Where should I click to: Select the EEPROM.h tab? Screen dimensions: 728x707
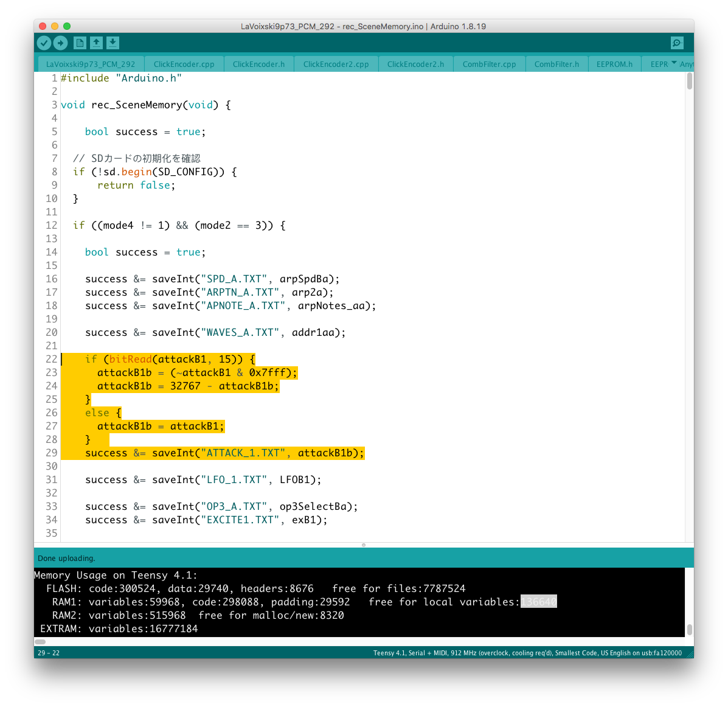[x=614, y=64]
